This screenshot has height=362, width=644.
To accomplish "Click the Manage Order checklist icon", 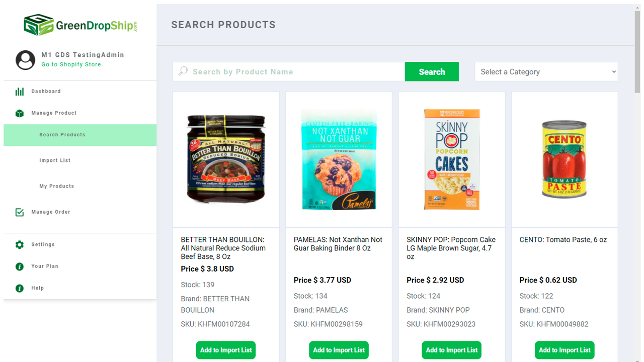I will 19,212.
